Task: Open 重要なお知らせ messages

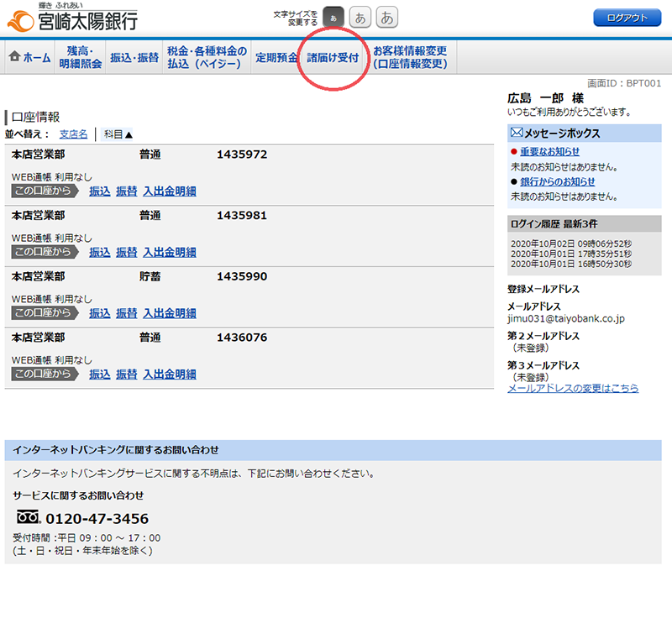Action: [549, 151]
